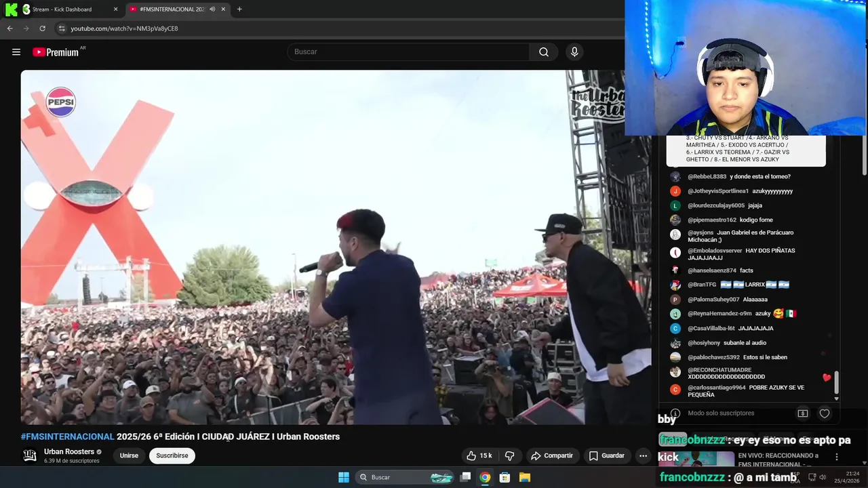Focus the YouTube Buscar search field
This screenshot has width=868, height=488.
pos(409,52)
